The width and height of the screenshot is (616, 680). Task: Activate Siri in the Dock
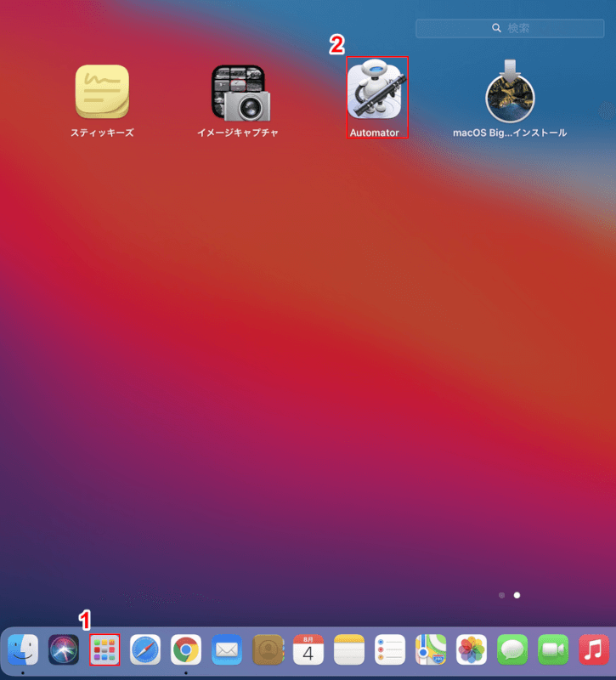[x=64, y=649]
